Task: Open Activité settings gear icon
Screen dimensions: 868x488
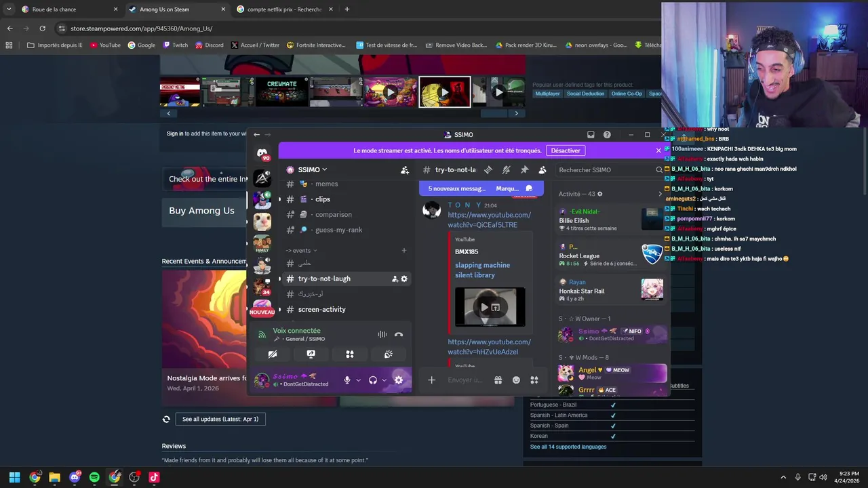Action: 599,194
